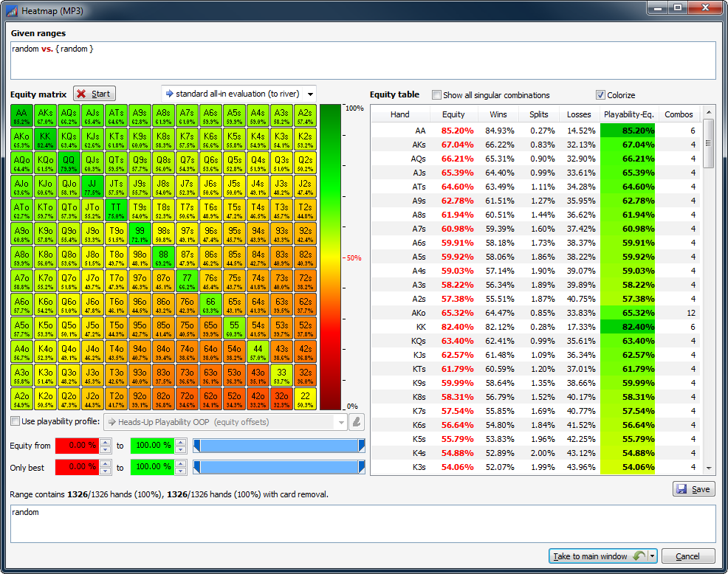
Task: Click the Equity from range slider
Action: click(279, 446)
